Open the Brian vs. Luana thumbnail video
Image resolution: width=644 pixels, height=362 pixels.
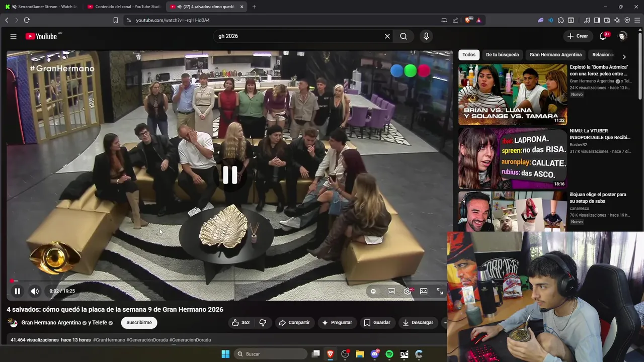point(513,94)
